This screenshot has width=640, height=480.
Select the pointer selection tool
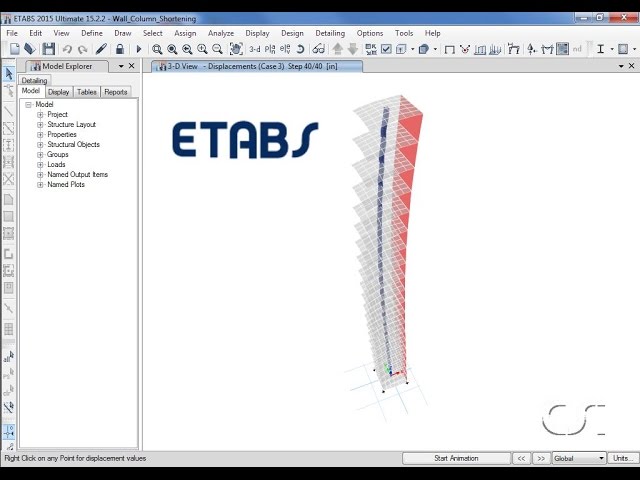tap(9, 74)
